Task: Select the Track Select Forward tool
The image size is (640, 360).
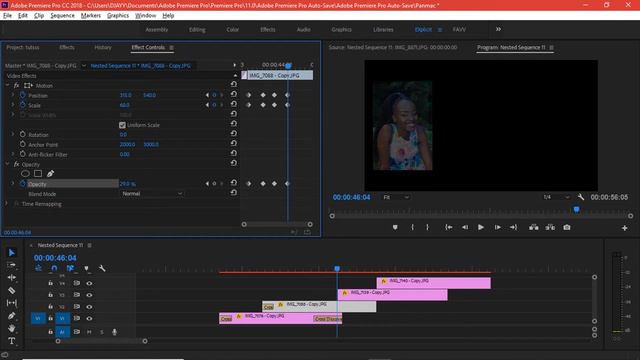Action: click(11, 265)
